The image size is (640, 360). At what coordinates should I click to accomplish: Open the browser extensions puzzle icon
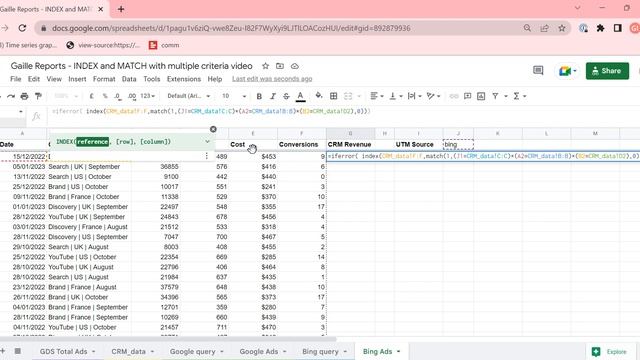click(600, 28)
